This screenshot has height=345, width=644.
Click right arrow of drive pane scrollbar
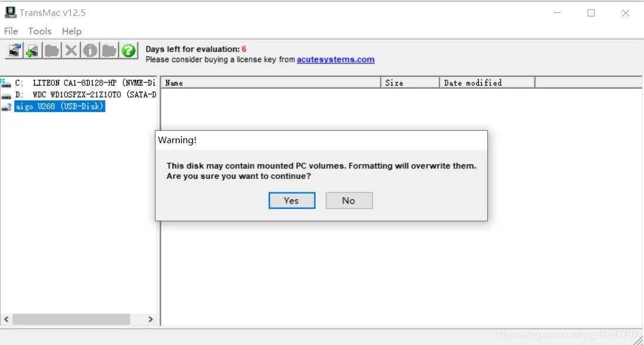tap(151, 319)
